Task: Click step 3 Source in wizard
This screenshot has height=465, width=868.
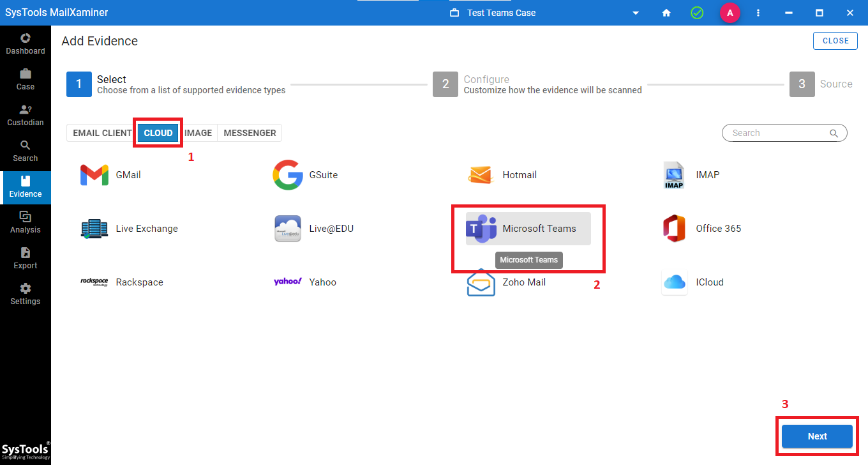Action: [x=821, y=84]
